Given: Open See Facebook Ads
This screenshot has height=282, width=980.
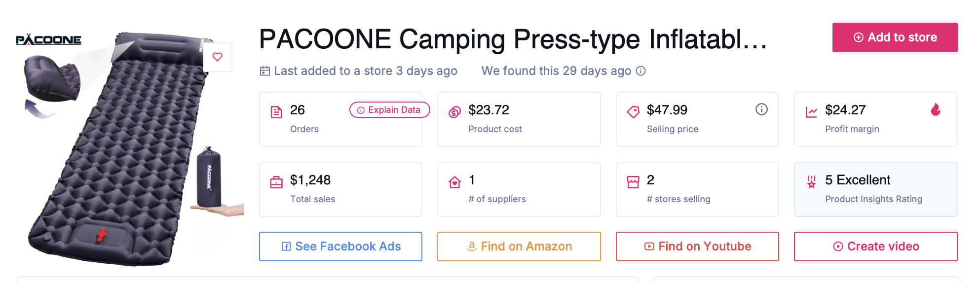Looking at the screenshot, I should point(340,247).
